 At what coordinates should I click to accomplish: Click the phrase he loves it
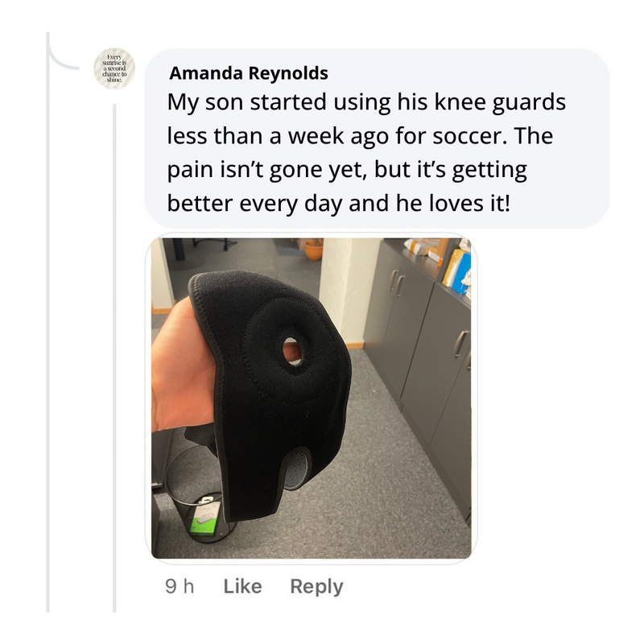tap(453, 203)
